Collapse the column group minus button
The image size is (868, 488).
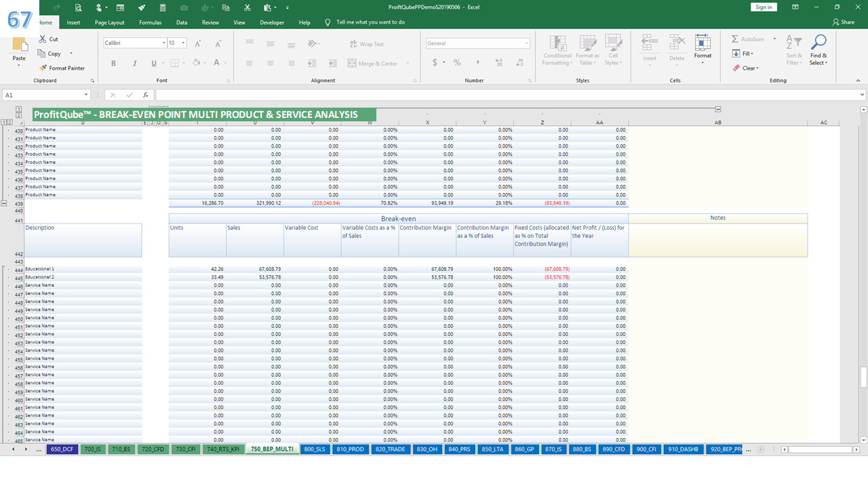coord(718,109)
